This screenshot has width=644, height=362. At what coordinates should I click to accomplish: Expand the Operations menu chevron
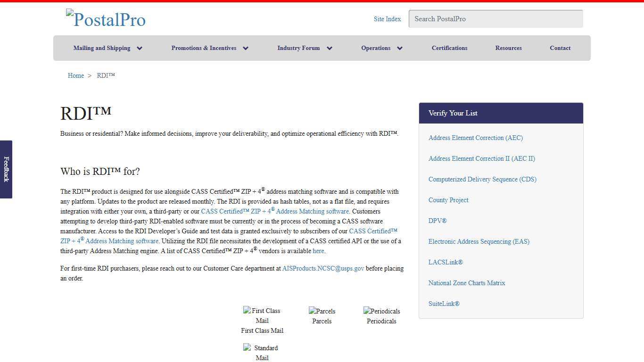[x=400, y=48]
